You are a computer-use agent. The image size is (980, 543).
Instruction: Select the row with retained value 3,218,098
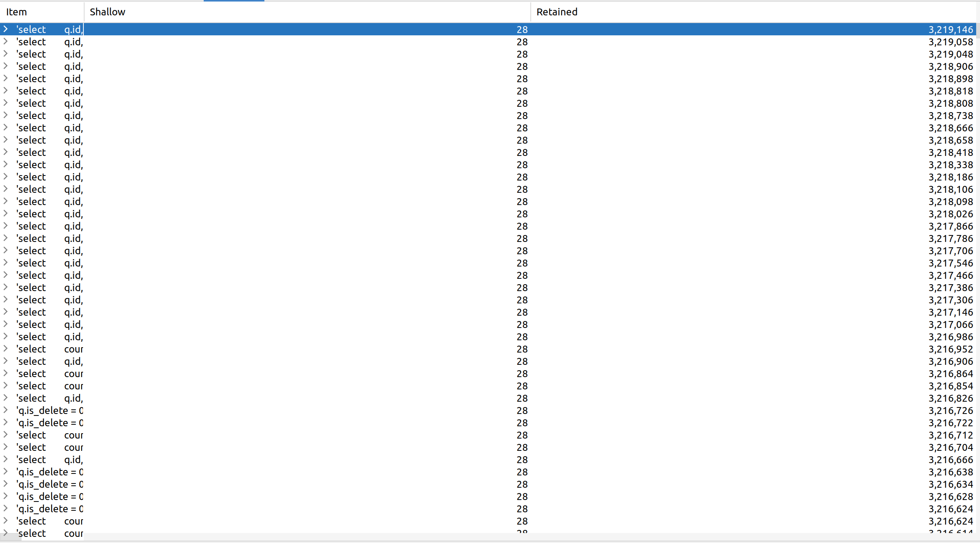coord(269,201)
